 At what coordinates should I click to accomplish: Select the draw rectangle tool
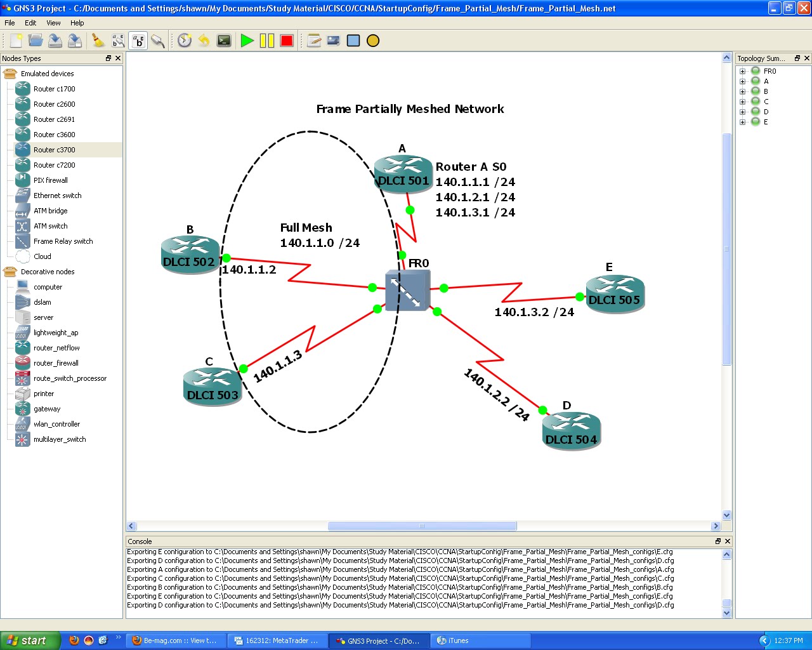coord(353,41)
